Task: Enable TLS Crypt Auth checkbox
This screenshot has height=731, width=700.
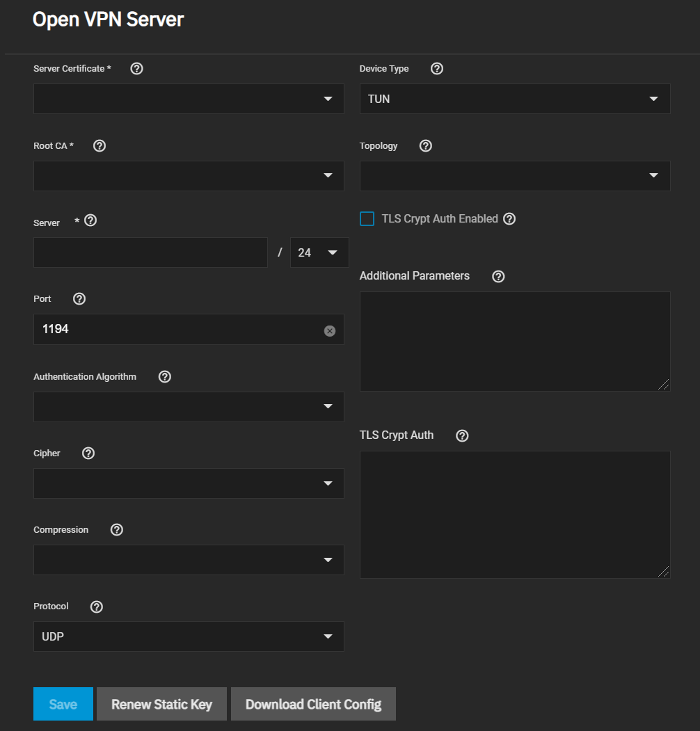Action: point(367,218)
